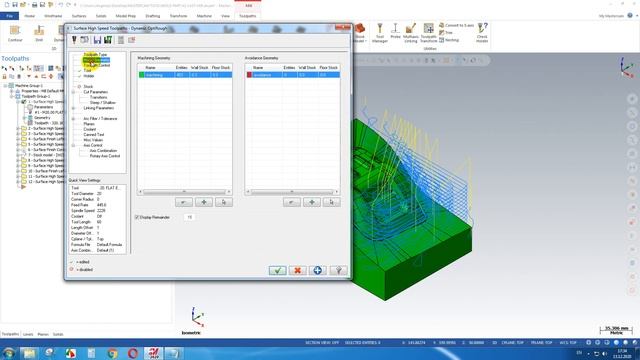Switch to the Surfaces ribbon tab
640x360 pixels.
79,16
